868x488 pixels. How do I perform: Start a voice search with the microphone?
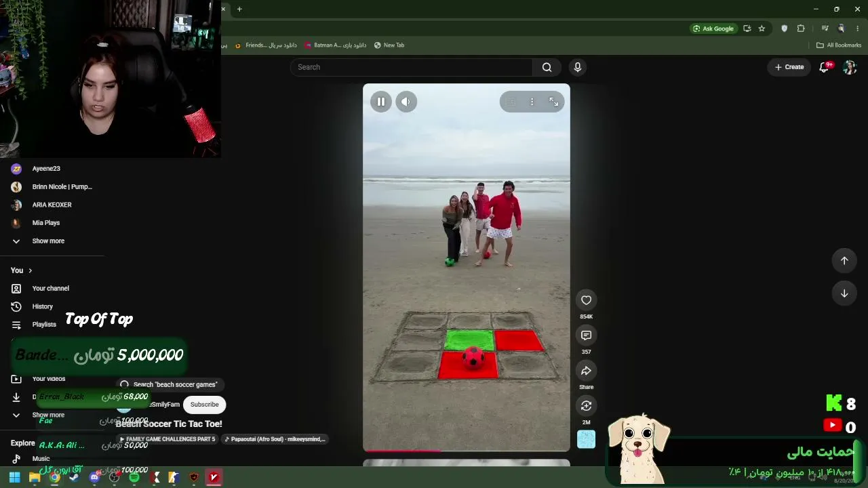[x=578, y=67]
